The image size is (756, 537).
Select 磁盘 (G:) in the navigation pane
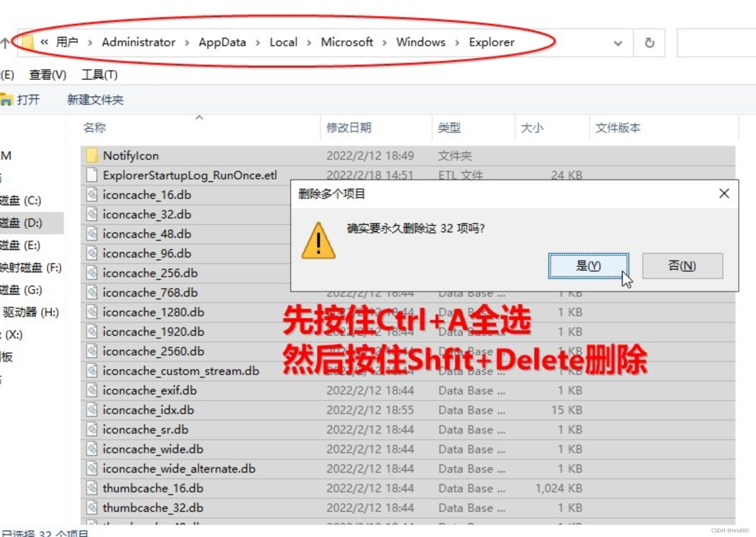(21, 290)
